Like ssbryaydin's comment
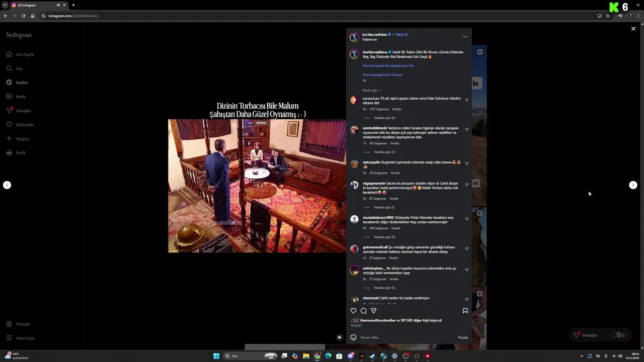The image size is (644, 362). click(467, 164)
